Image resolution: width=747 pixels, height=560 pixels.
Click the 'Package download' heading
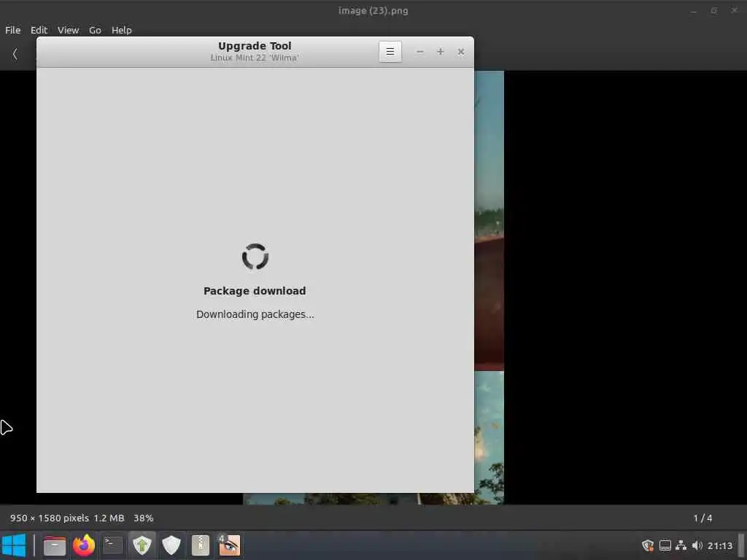(255, 291)
